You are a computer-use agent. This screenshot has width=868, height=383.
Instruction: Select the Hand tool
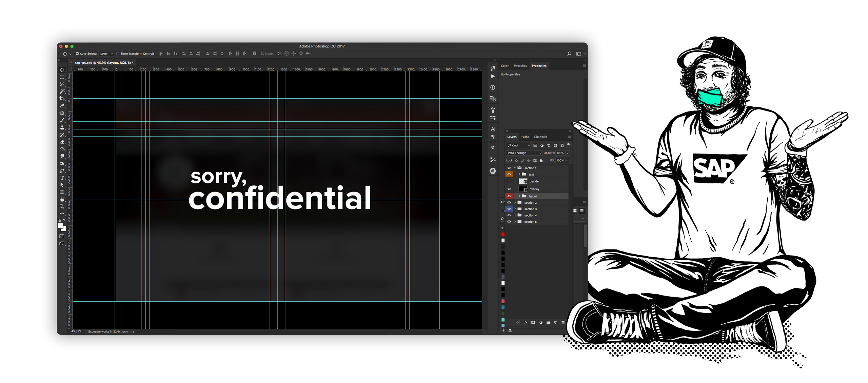point(62,199)
